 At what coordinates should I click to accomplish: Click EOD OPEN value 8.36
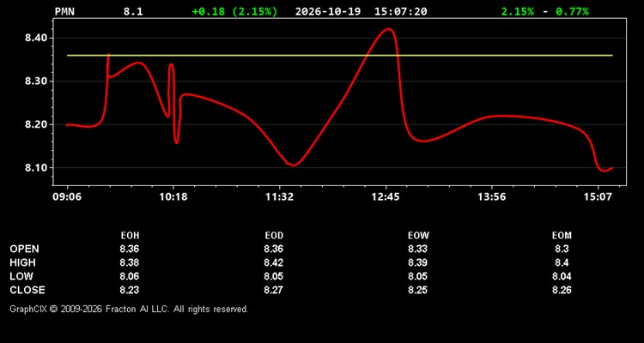[274, 249]
